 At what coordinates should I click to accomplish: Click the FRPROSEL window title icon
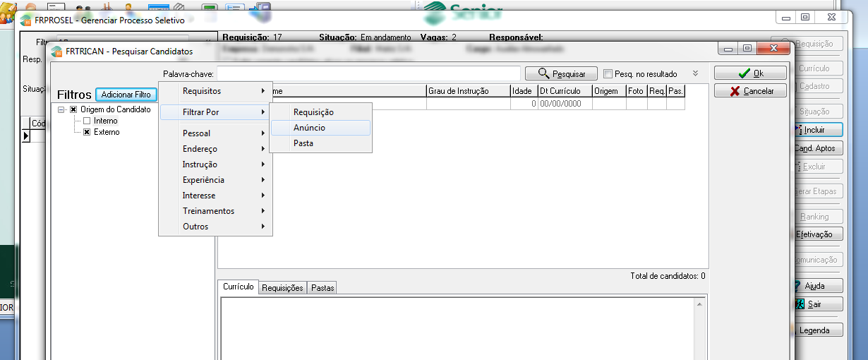pos(25,20)
